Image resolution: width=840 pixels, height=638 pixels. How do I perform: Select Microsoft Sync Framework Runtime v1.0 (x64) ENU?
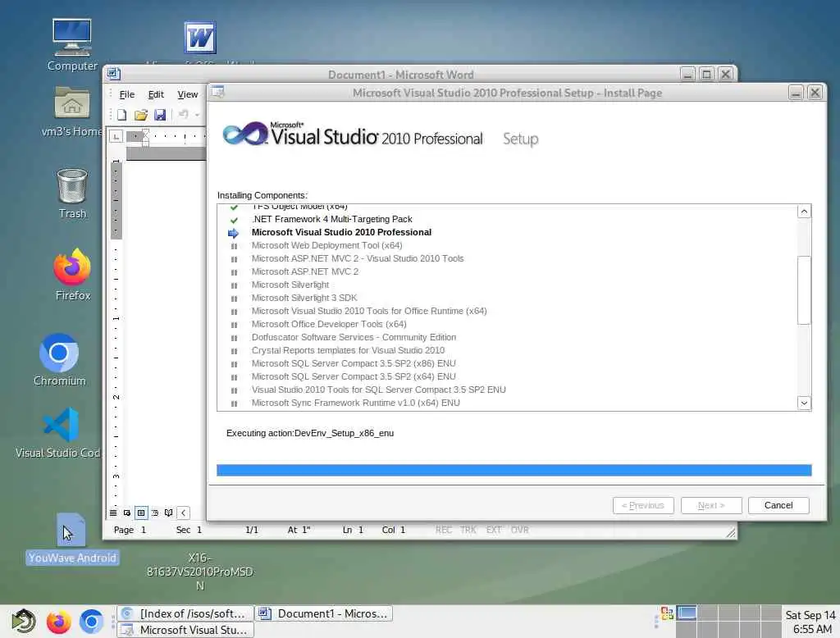pos(356,403)
